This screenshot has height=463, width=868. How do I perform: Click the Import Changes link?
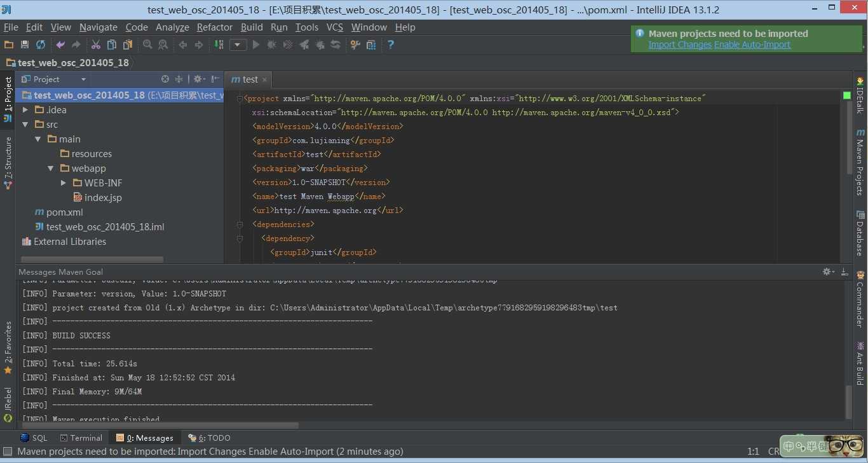[679, 45]
